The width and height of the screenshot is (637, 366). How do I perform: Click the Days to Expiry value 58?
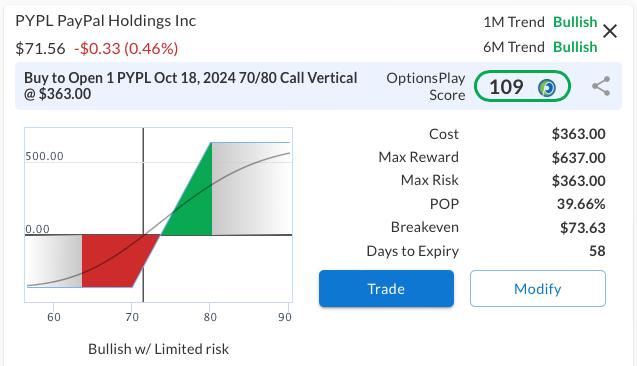pyautogui.click(x=597, y=251)
